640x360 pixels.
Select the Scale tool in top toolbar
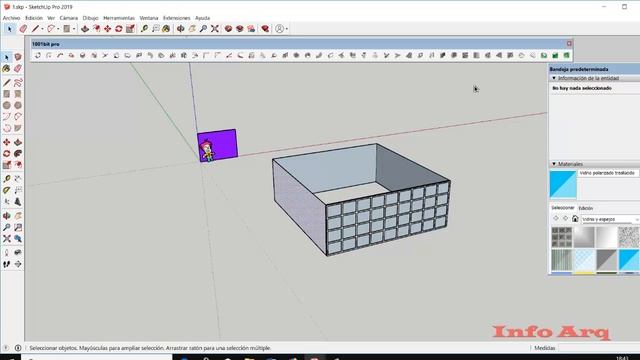(130, 29)
